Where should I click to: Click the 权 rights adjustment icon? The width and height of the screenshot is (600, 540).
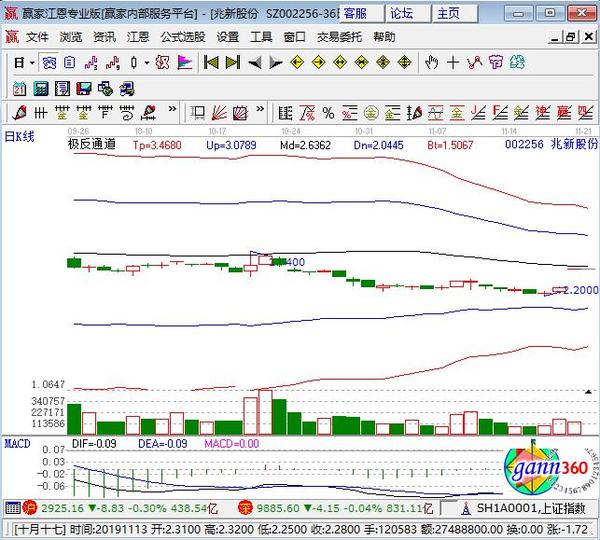pos(163,63)
